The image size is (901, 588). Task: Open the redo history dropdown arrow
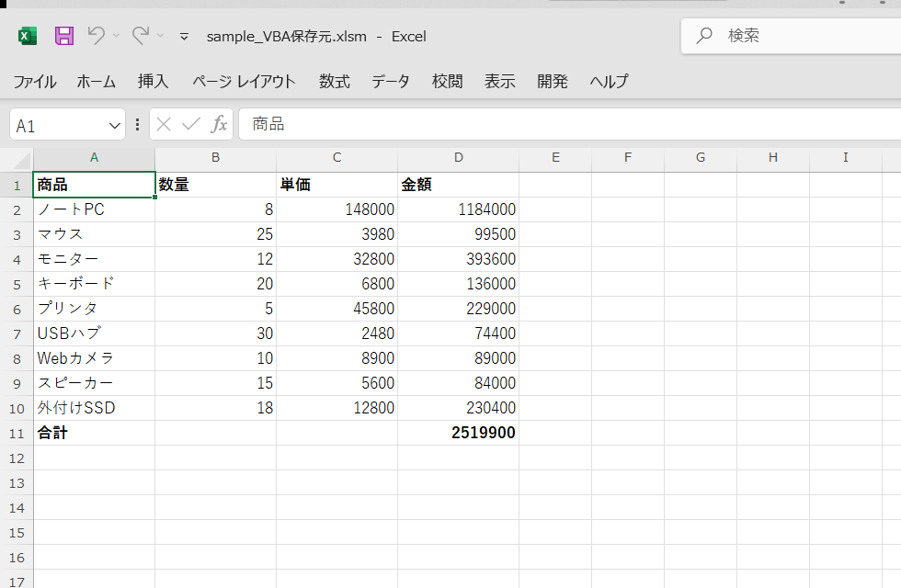[160, 36]
